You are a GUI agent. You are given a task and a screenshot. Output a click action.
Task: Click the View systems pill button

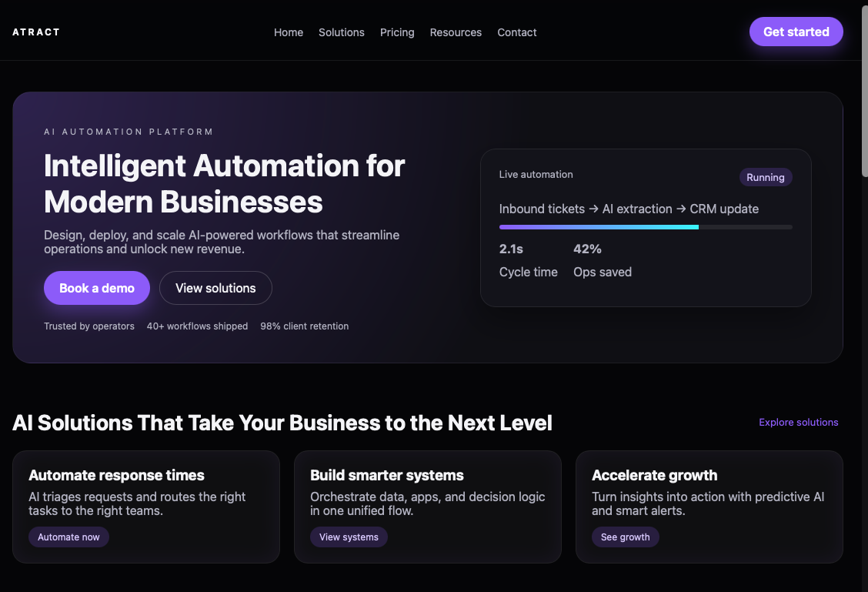[x=349, y=537]
